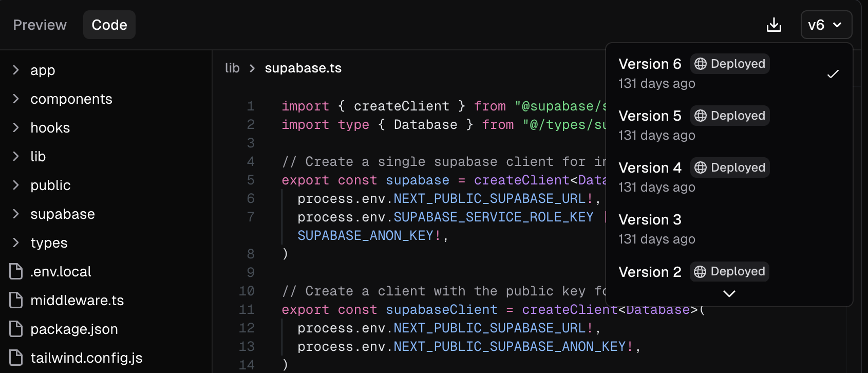The height and width of the screenshot is (373, 868).
Task: Click the Version 4 Deployed badge
Action: [730, 167]
